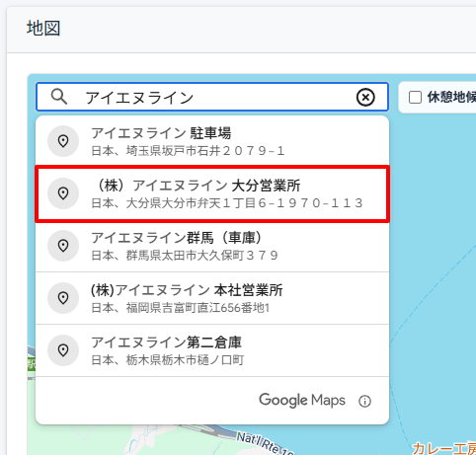Click the pin icon beside 第二倉庫 result
This screenshot has height=455, width=476.
point(63,350)
